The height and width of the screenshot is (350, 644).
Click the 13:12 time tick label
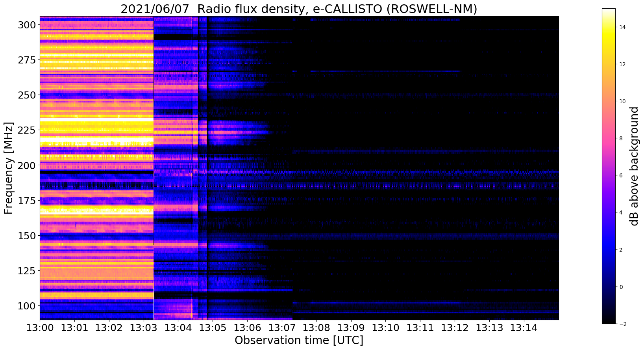pos(455,327)
